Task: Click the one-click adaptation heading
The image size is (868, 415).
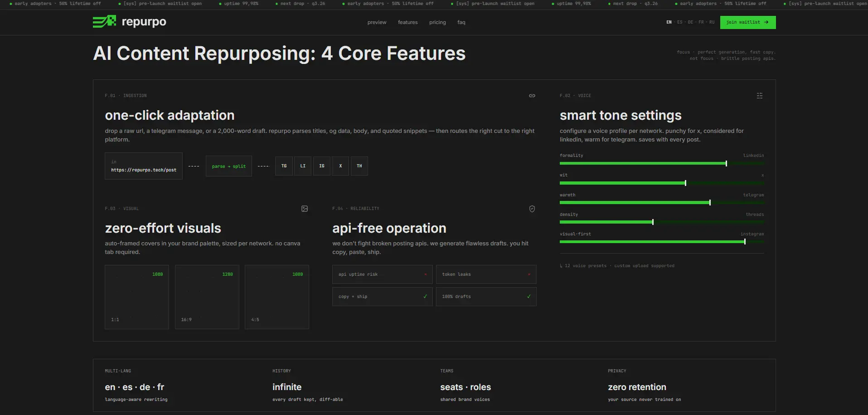Action: click(170, 115)
